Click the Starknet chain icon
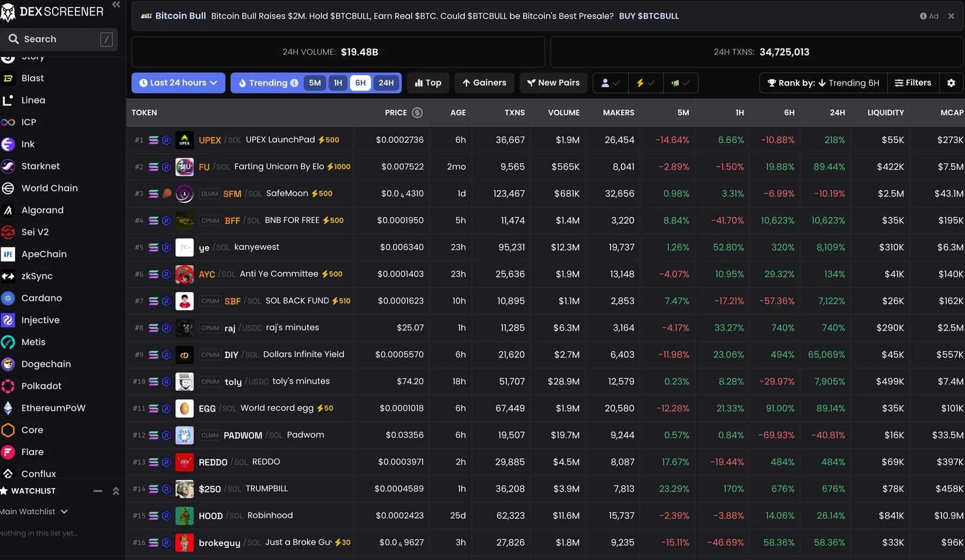Screen dimensions: 965x560 click(8, 166)
